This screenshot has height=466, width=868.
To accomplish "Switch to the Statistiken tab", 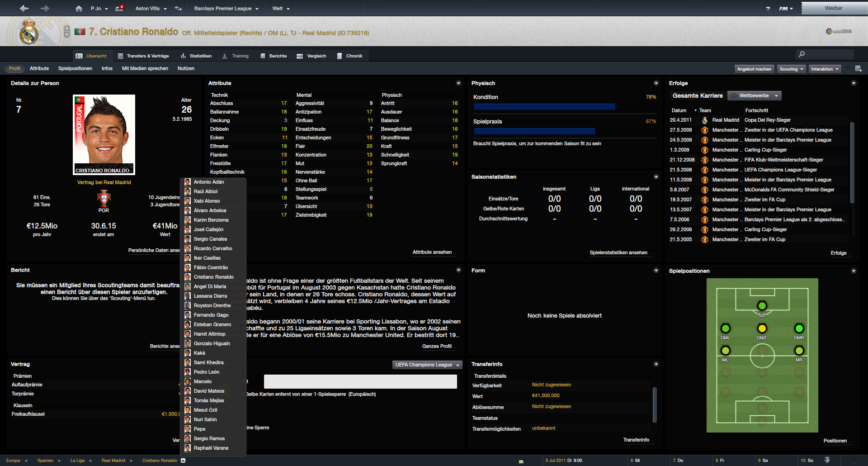I will point(196,56).
